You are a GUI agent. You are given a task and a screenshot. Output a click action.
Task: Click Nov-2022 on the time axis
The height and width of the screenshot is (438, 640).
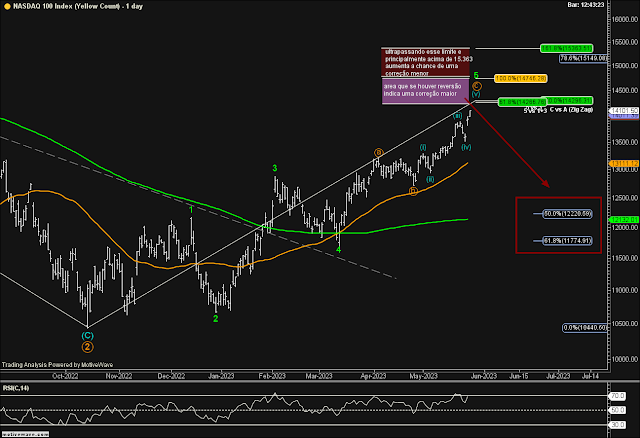coord(119,376)
